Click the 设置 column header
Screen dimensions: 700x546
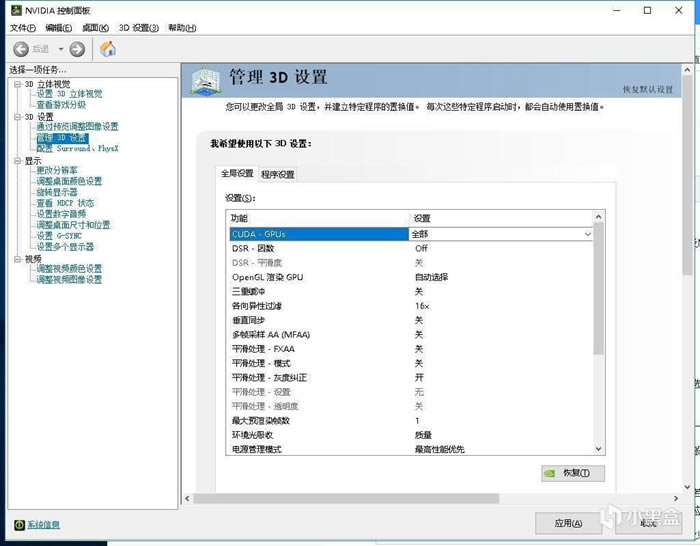pyautogui.click(x=501, y=218)
